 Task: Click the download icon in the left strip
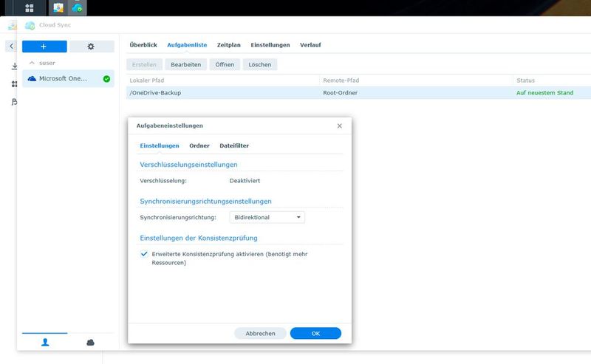[x=14, y=66]
